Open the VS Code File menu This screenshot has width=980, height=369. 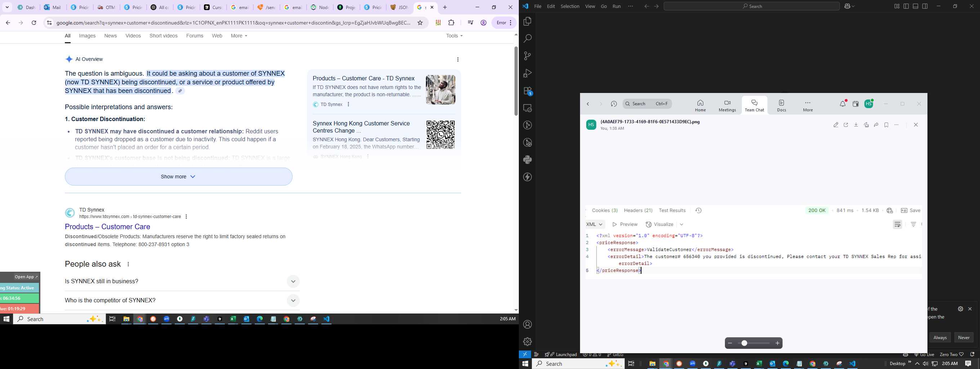[538, 6]
